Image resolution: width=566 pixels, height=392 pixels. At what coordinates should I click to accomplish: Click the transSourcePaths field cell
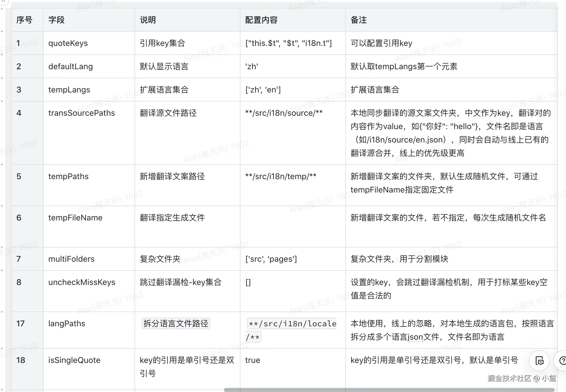82,113
